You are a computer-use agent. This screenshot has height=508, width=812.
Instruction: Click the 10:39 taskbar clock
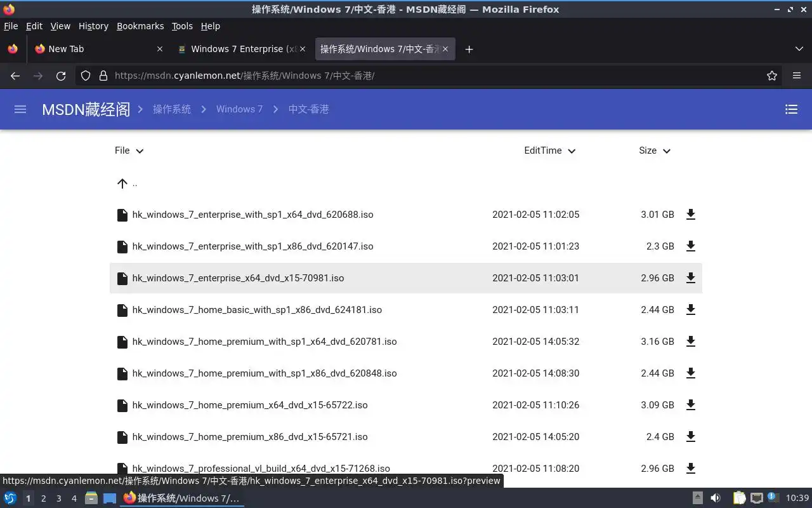[797, 498]
